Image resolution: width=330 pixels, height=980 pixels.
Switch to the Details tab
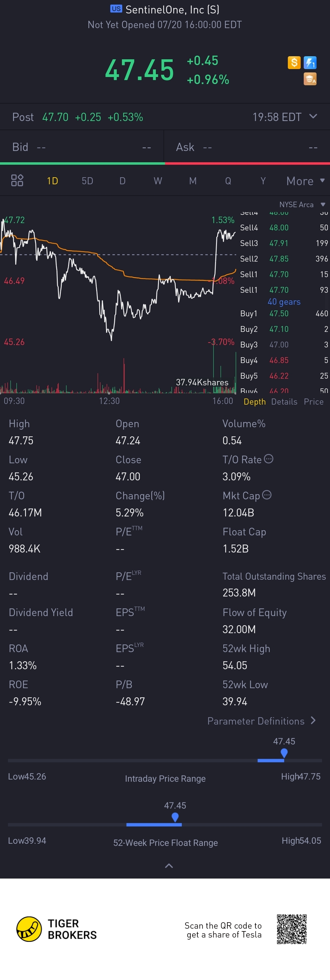click(284, 402)
